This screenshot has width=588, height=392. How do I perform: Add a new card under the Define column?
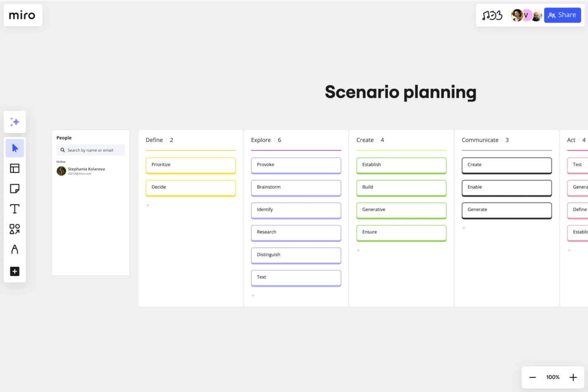point(148,205)
